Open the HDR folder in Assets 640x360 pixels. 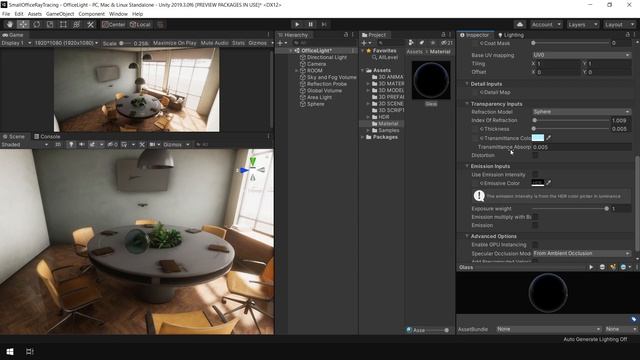(384, 117)
